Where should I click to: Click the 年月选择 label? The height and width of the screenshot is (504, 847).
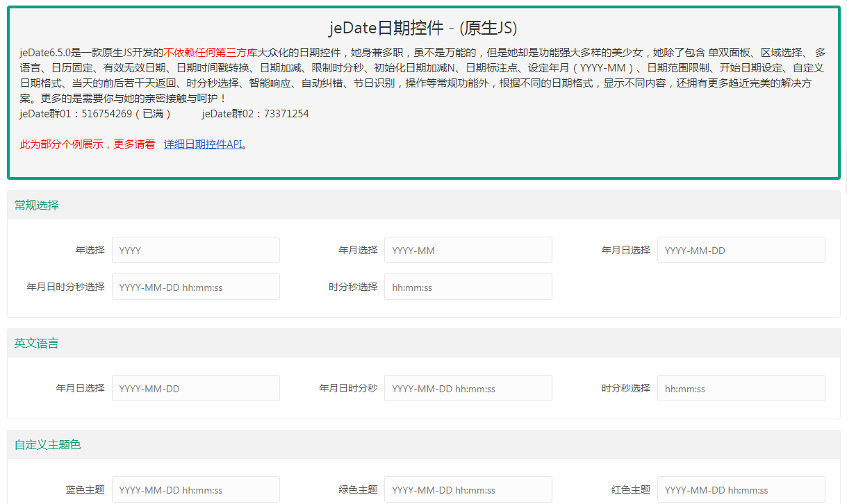click(359, 250)
